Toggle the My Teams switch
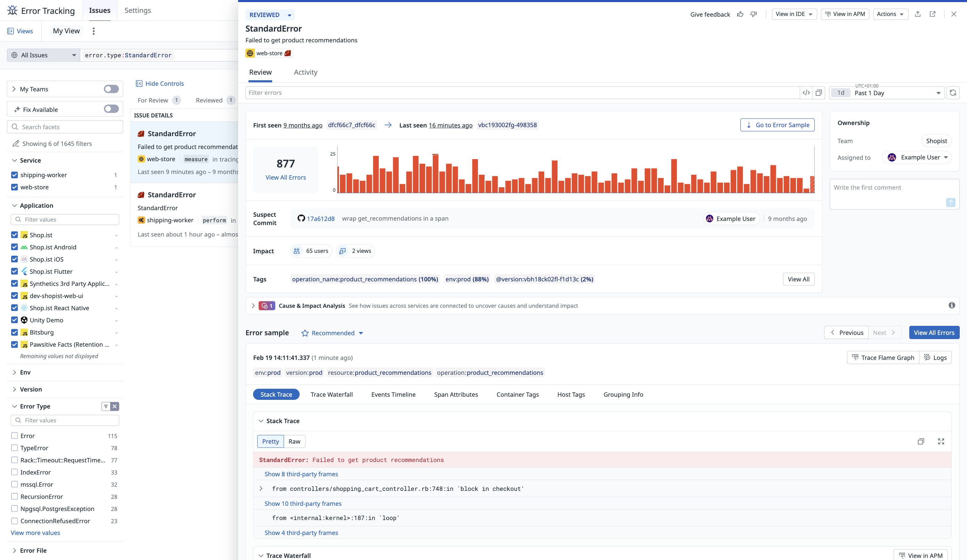Image resolution: width=967 pixels, height=560 pixels. 111,89
